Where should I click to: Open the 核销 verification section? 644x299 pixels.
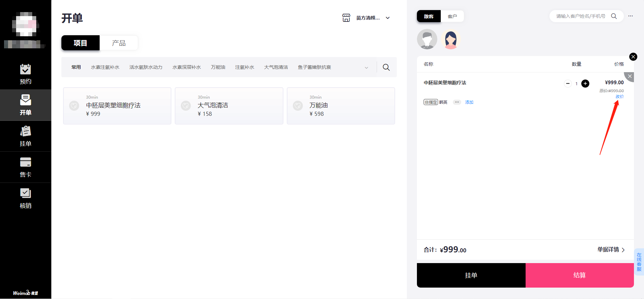click(x=25, y=198)
